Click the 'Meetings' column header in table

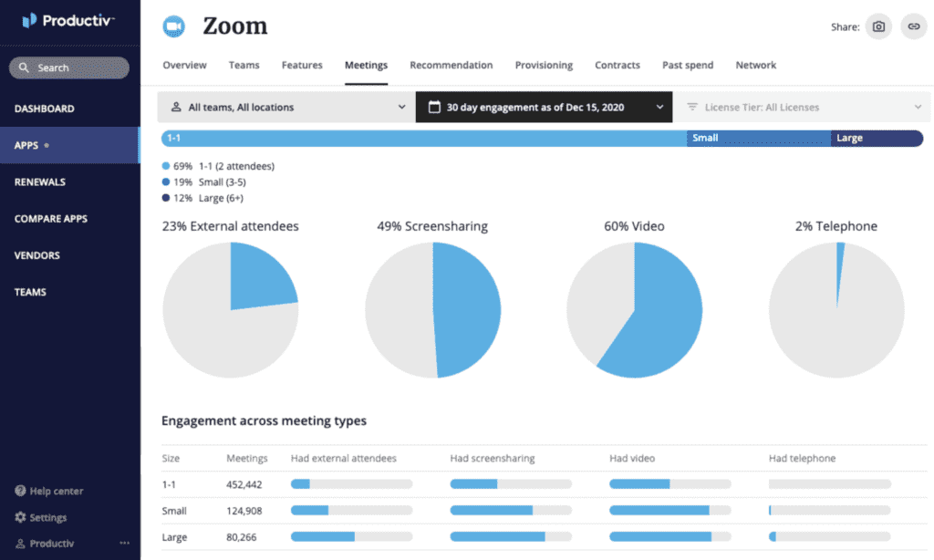coord(247,458)
